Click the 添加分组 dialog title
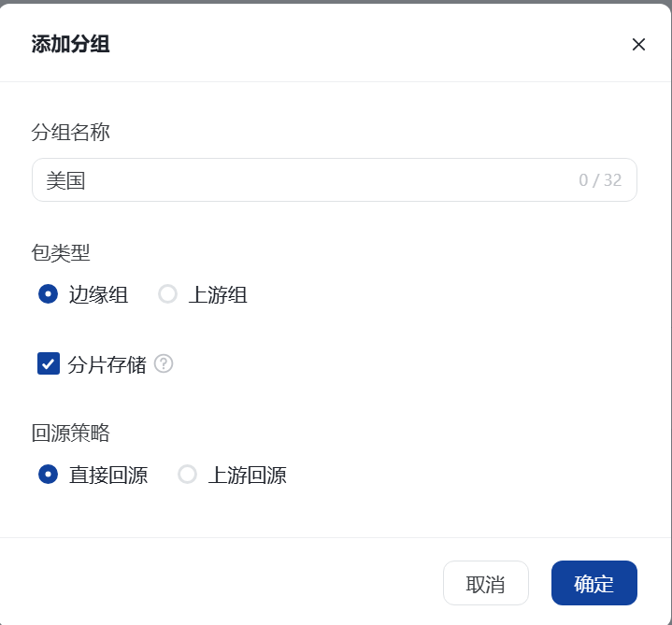 [x=71, y=44]
